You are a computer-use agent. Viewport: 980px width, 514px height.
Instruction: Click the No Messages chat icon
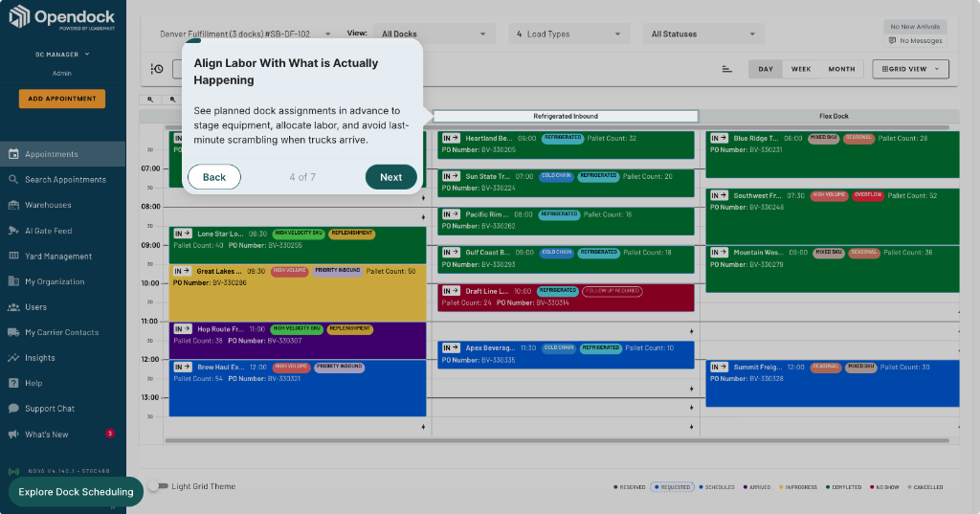pyautogui.click(x=892, y=40)
